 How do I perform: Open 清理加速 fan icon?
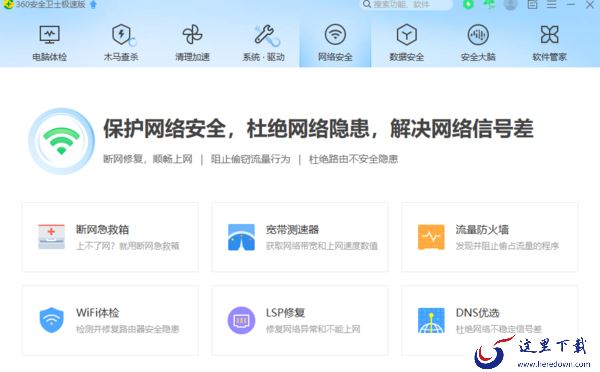(x=192, y=35)
